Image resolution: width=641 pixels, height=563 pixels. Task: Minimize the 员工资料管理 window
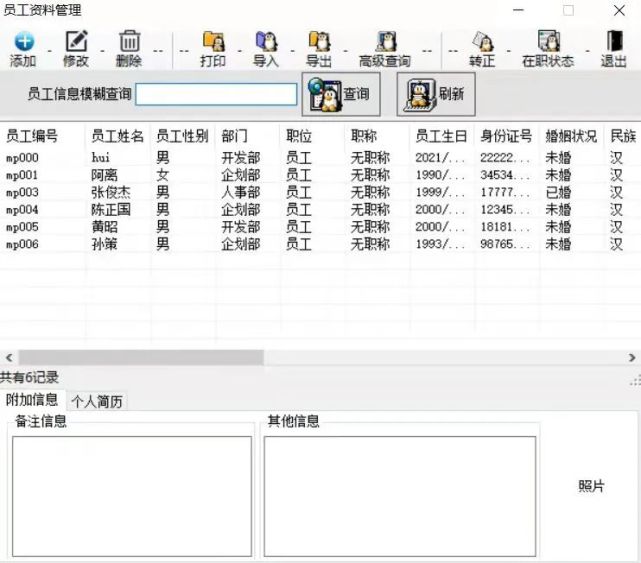pyautogui.click(x=518, y=10)
